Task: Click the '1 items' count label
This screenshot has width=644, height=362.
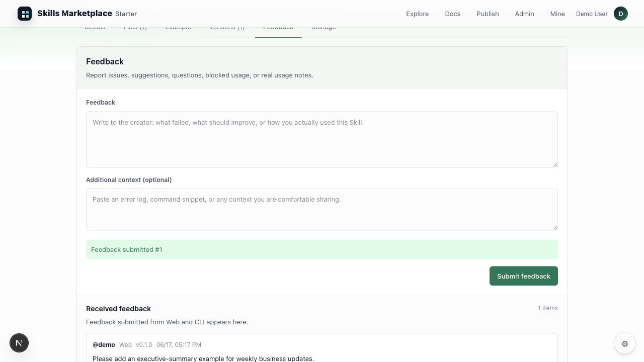Action: [x=548, y=308]
